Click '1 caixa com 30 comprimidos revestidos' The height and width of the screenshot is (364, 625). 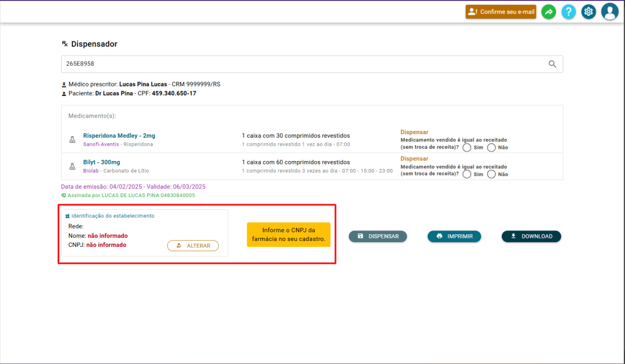[296, 136]
